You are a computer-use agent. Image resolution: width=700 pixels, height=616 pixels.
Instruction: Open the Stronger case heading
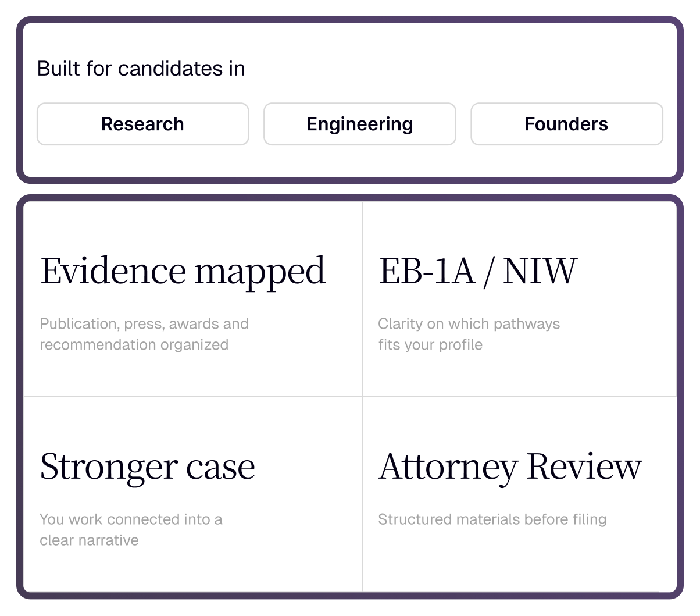click(x=147, y=467)
